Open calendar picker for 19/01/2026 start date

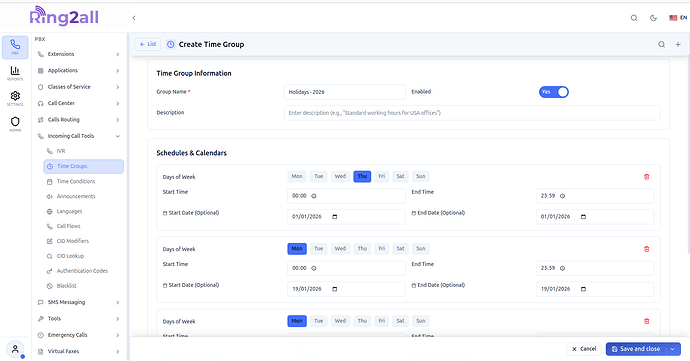[334, 289]
